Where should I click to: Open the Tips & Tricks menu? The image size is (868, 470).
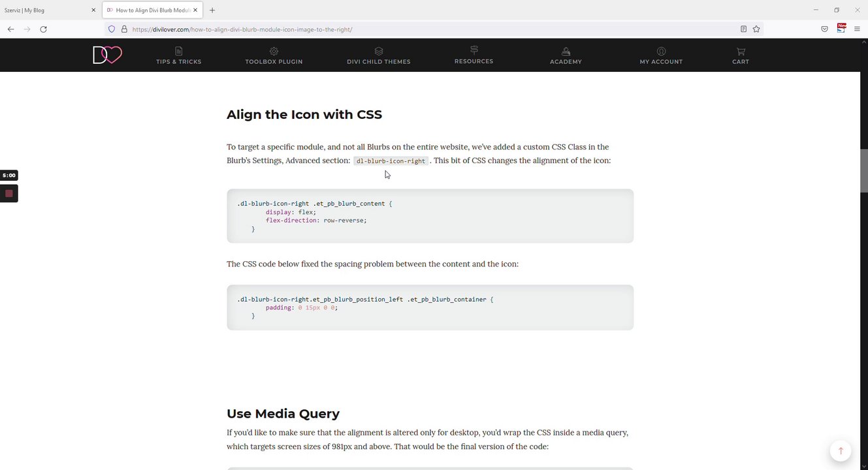click(x=178, y=56)
